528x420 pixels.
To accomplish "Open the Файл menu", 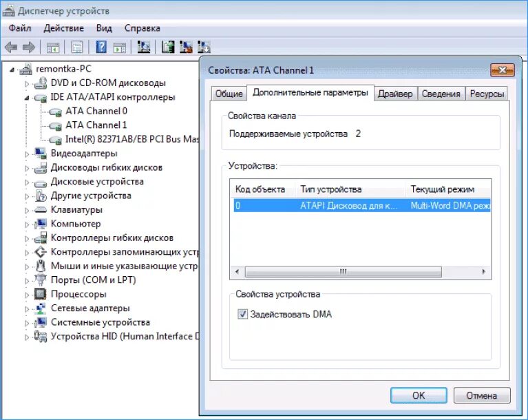I will (x=20, y=28).
